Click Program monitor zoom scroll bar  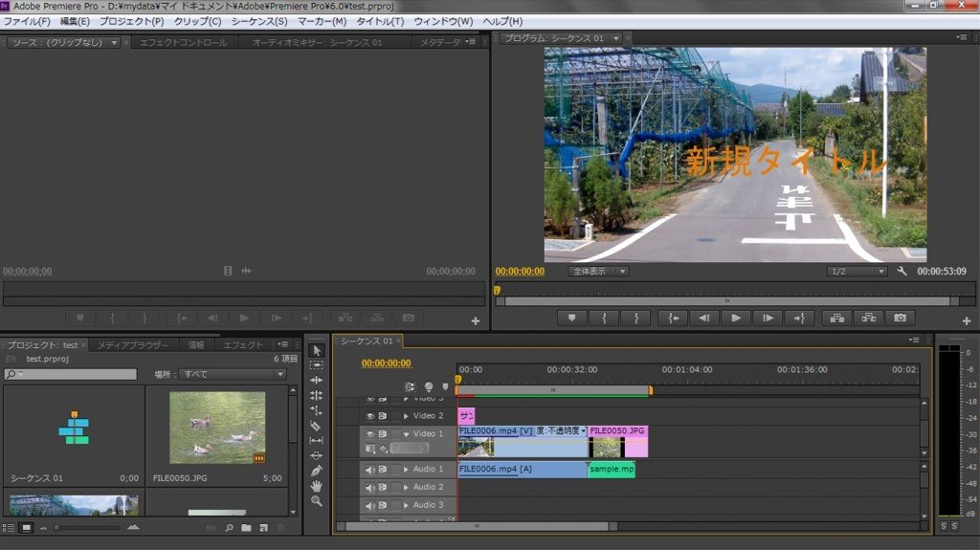pyautogui.click(x=727, y=301)
